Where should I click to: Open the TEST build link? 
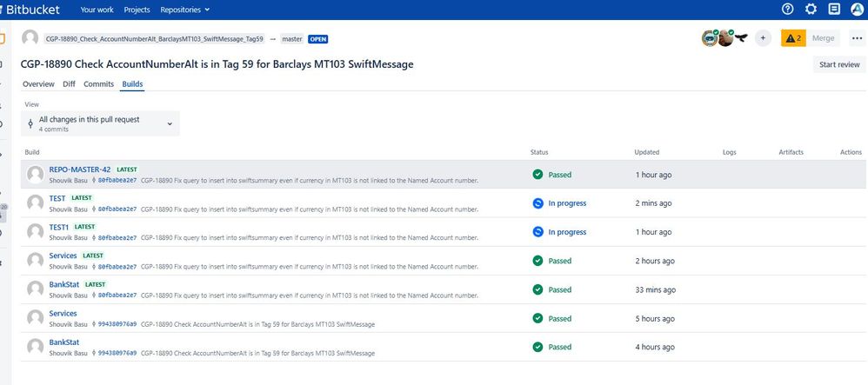point(57,198)
